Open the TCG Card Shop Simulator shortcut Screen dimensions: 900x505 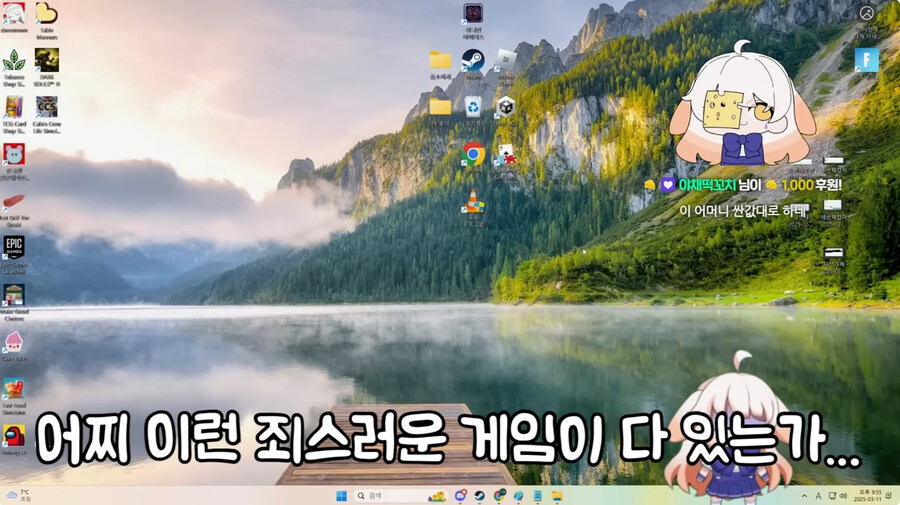14,107
